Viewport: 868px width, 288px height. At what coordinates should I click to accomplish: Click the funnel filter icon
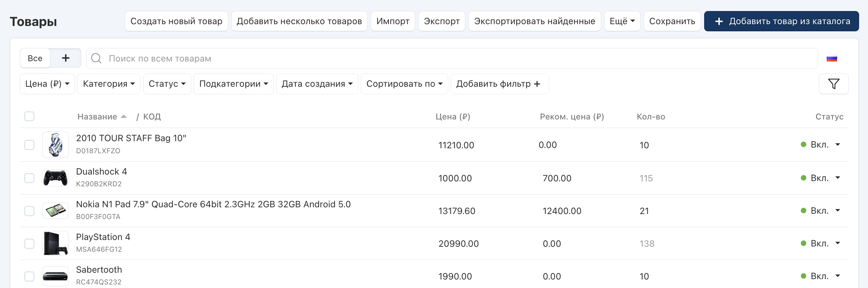834,84
